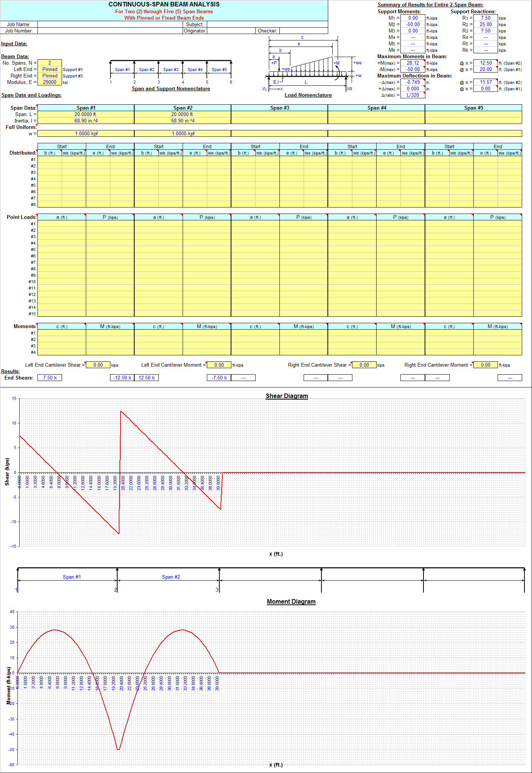Image resolution: width=532 pixels, height=773 pixels.
Task: Click the Originator input field
Action: point(231,31)
